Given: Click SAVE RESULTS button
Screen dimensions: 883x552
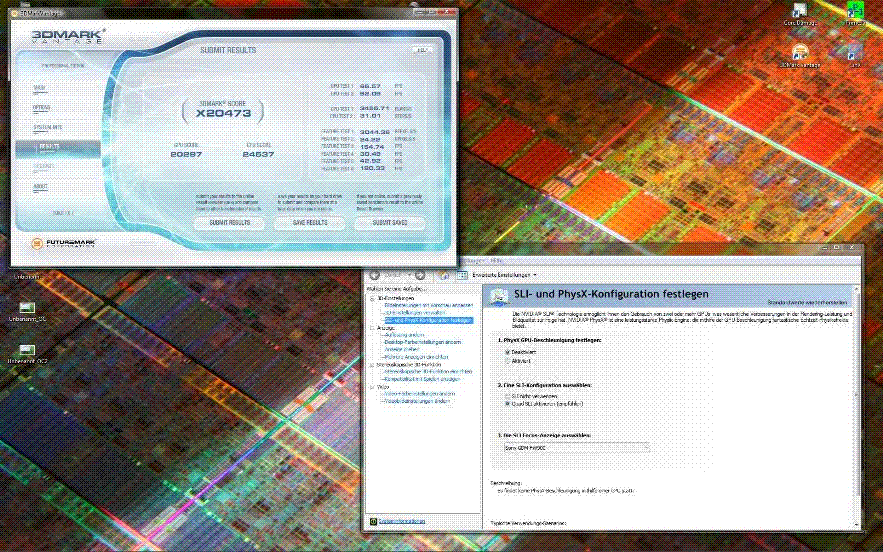Looking at the screenshot, I should point(310,222).
